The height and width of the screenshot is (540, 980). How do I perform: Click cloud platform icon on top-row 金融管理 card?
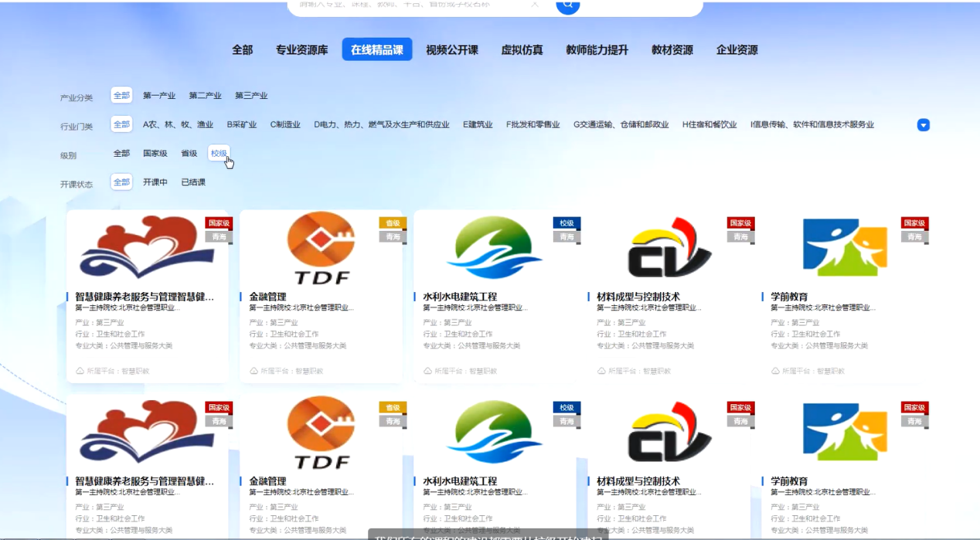(x=254, y=371)
